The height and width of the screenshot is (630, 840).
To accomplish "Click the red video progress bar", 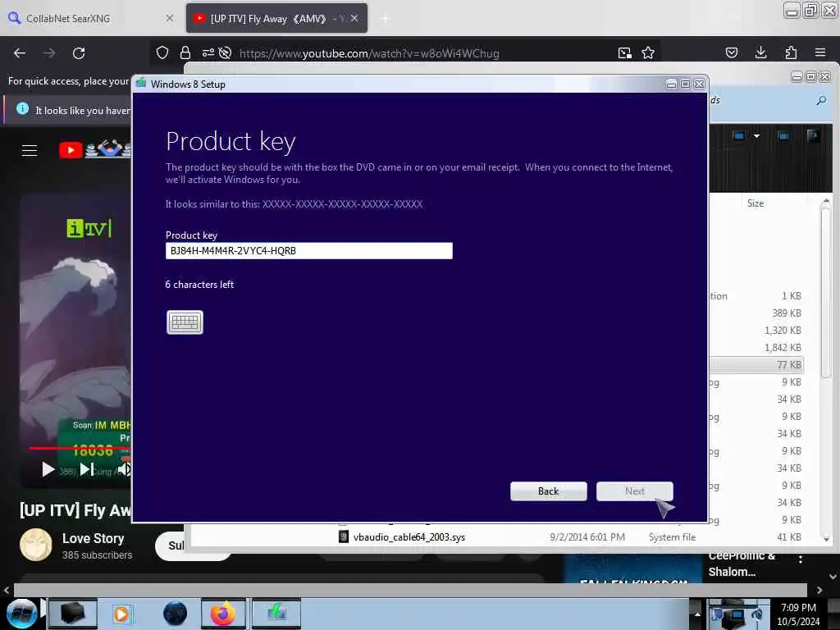I will (80, 448).
